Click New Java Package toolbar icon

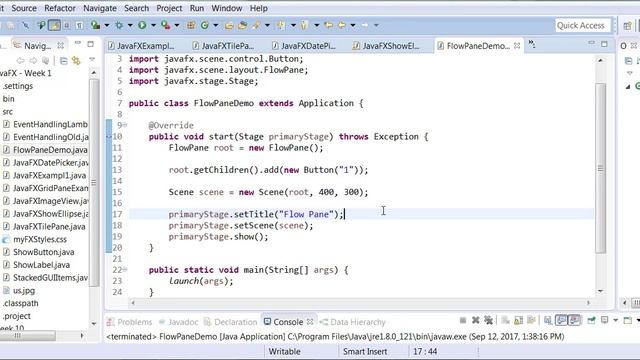tap(191, 25)
